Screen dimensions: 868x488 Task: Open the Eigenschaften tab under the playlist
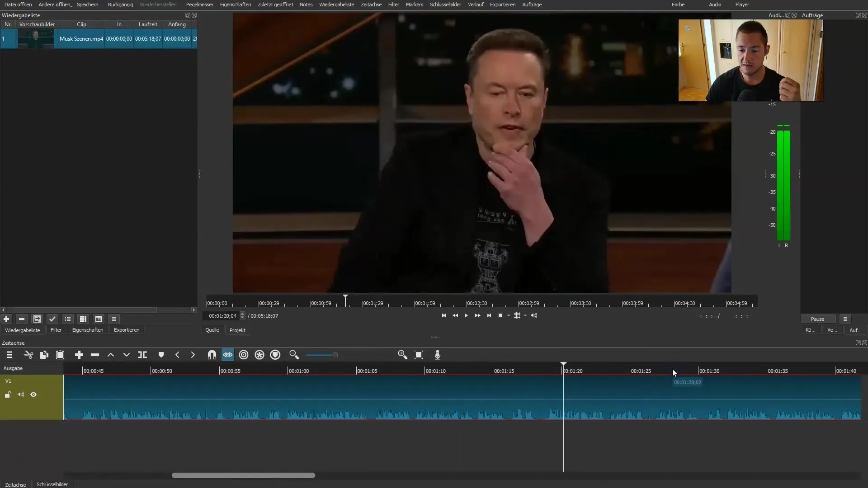coord(88,330)
